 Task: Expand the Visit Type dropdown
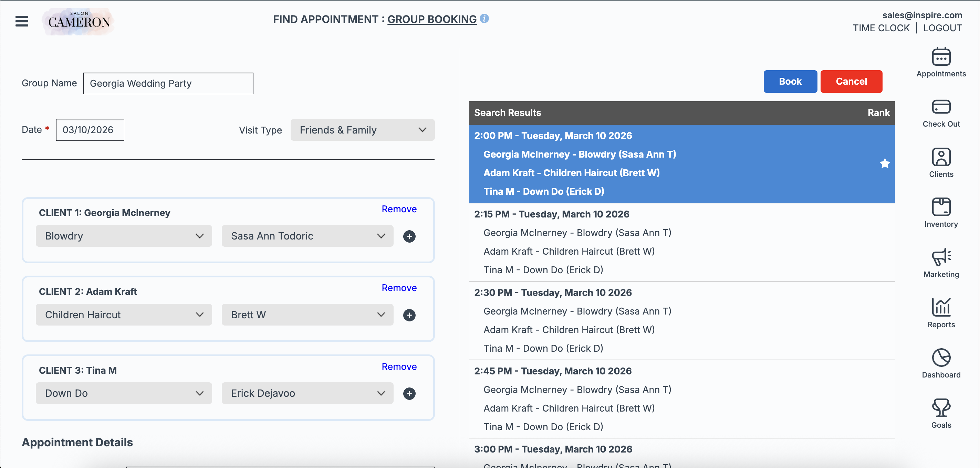coord(362,130)
